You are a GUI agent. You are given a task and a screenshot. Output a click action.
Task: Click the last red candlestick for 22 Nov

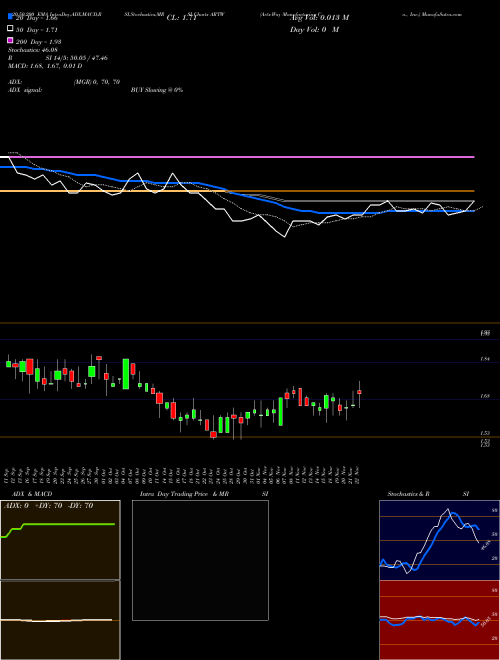(359, 392)
